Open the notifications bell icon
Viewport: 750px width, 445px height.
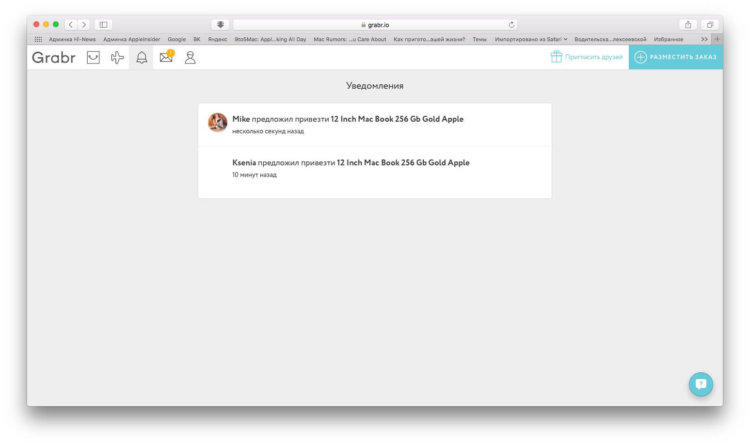tap(142, 57)
